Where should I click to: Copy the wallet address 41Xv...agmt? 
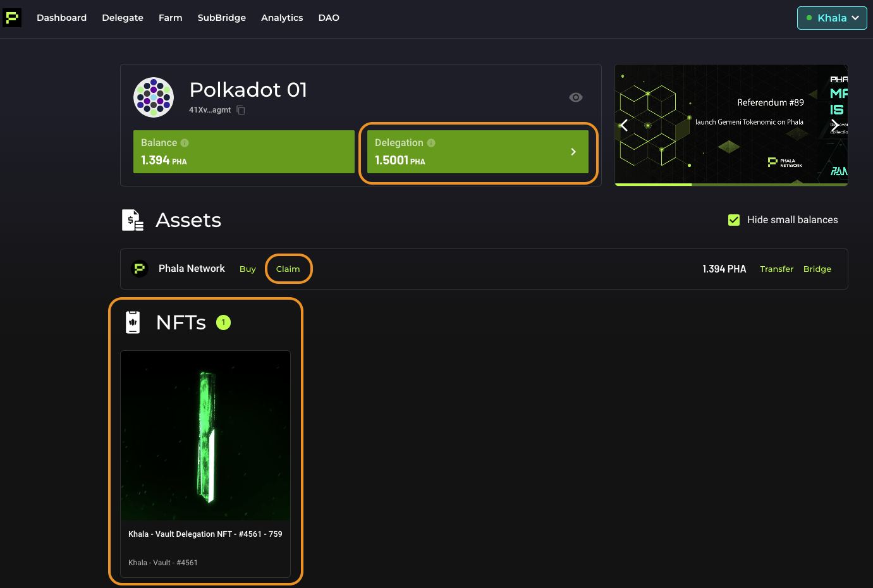pyautogui.click(x=241, y=110)
